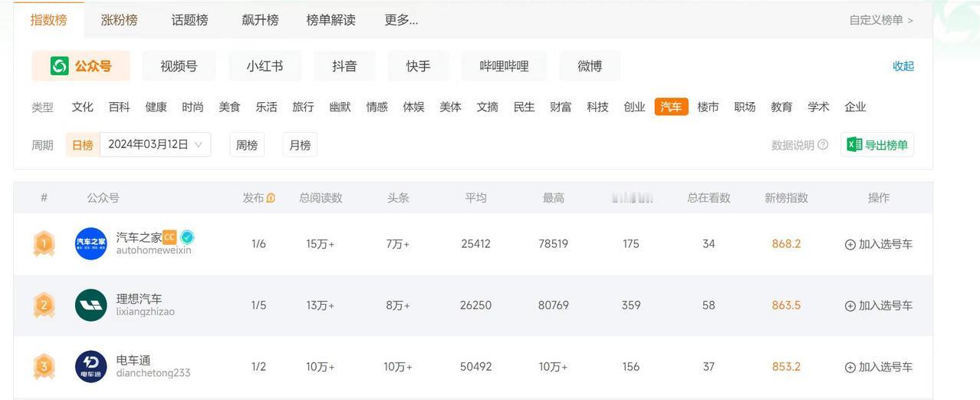Select the 哔哩哔哩 platform

pos(504,66)
